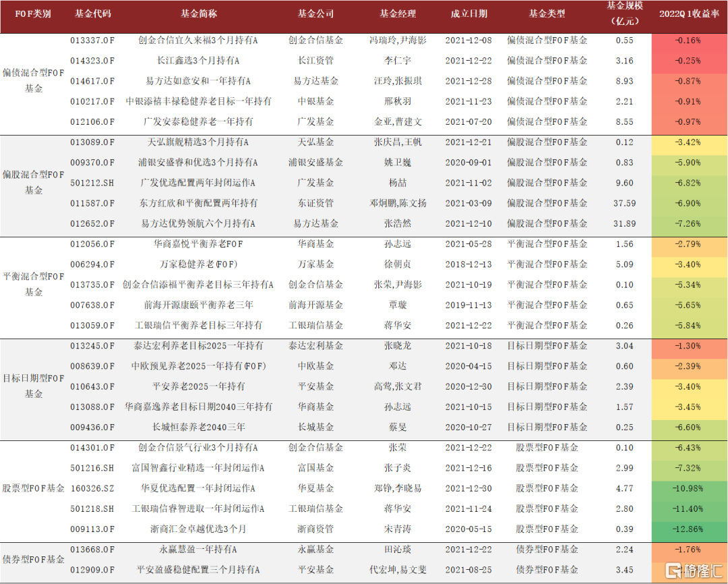
Task: Select fund name '天弘旗舰精选3个月持有A'
Action: click(198, 142)
